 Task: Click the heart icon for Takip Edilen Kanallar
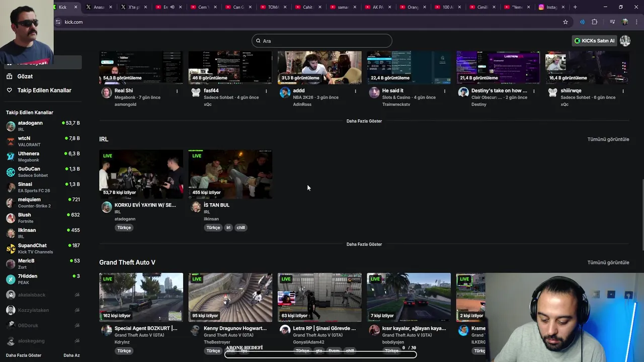9,90
